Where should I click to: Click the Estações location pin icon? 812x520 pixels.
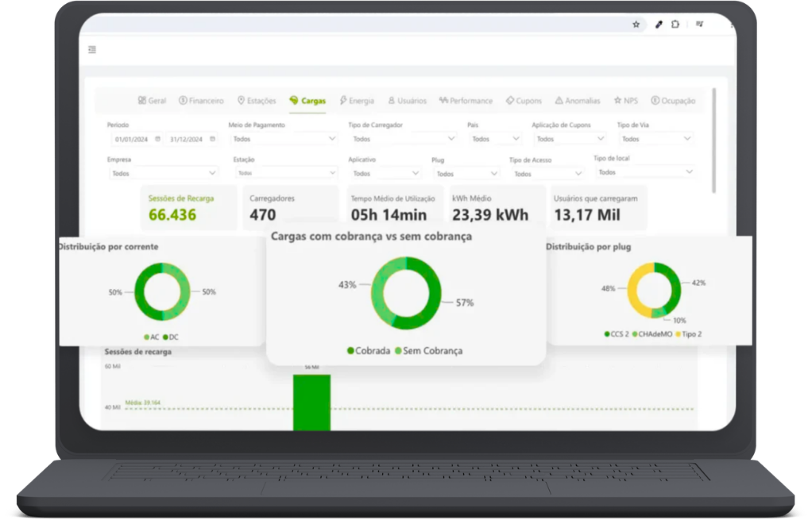[x=241, y=100]
